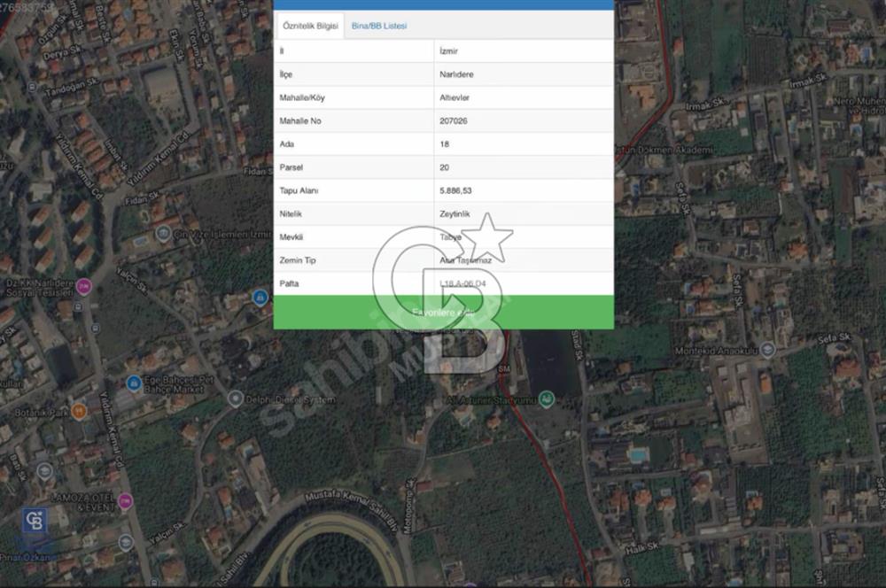Open the Lamoza Otel & Event pink marker

coord(125,501)
